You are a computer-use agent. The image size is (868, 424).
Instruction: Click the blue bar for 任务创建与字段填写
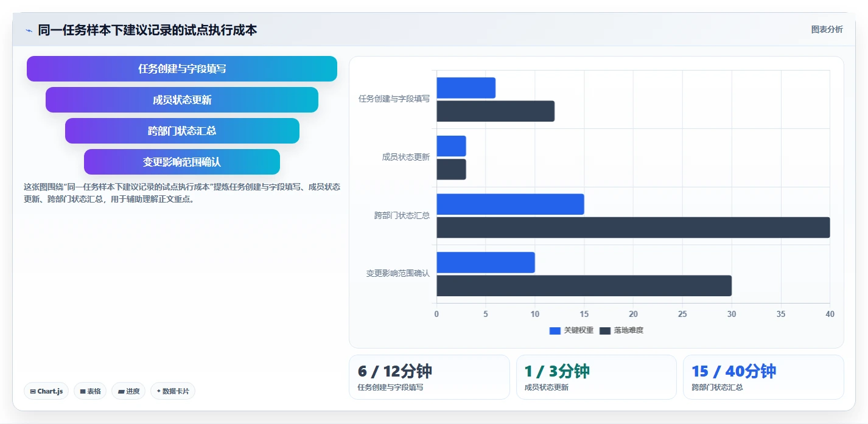(x=466, y=88)
